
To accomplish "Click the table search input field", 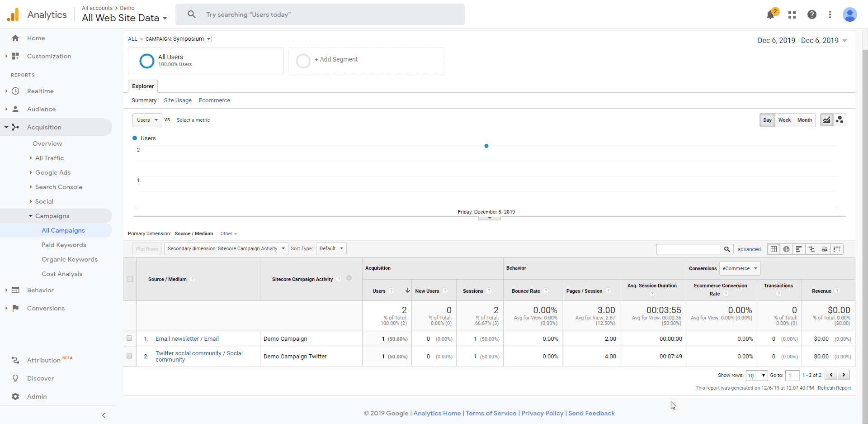I will 689,249.
